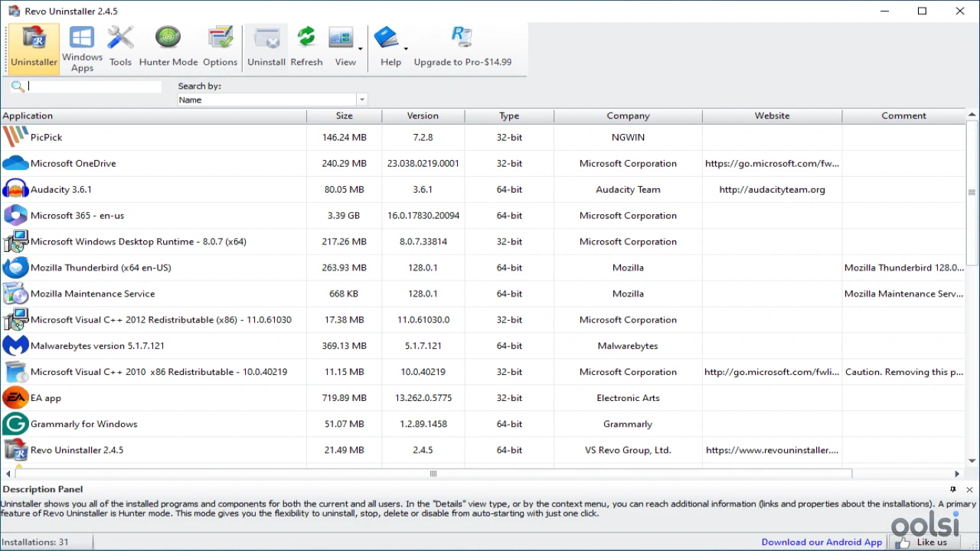This screenshot has width=980, height=551.
Task: Open the Tools toolbar icon
Action: [x=120, y=49]
